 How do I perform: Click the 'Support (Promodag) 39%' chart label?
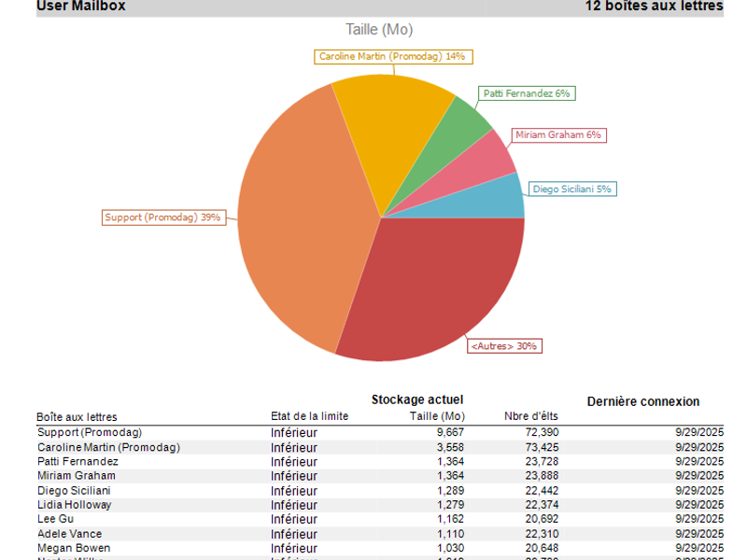click(x=162, y=217)
